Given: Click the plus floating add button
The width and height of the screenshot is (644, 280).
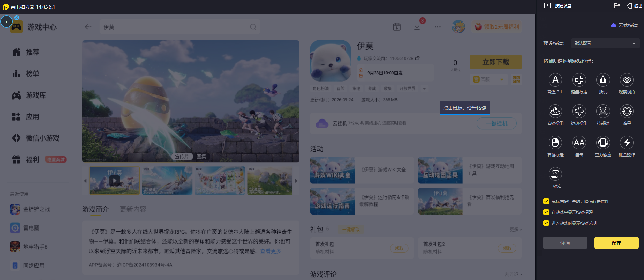Looking at the screenshot, I should (6, 22).
